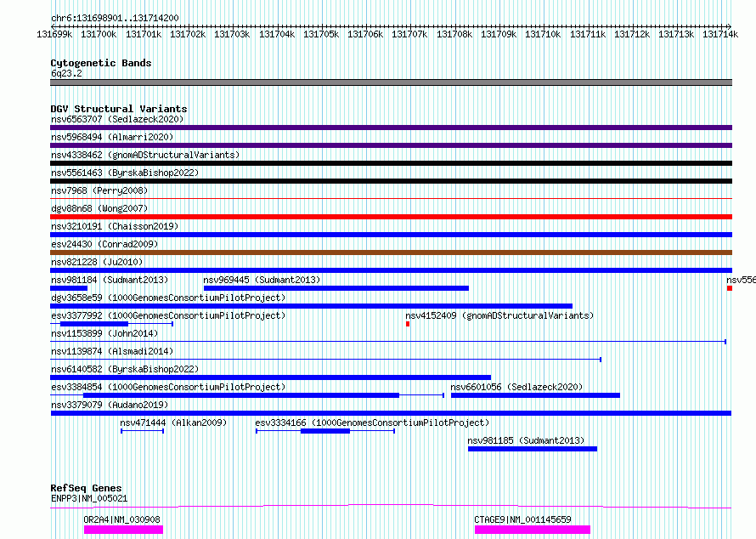
Task: Click the nsv981185 (Sudmant2013) blue bar
Action: (533, 449)
